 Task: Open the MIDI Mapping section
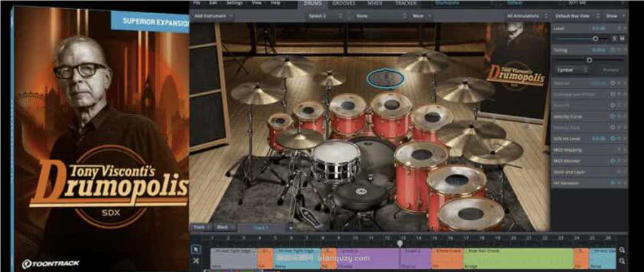click(x=589, y=150)
